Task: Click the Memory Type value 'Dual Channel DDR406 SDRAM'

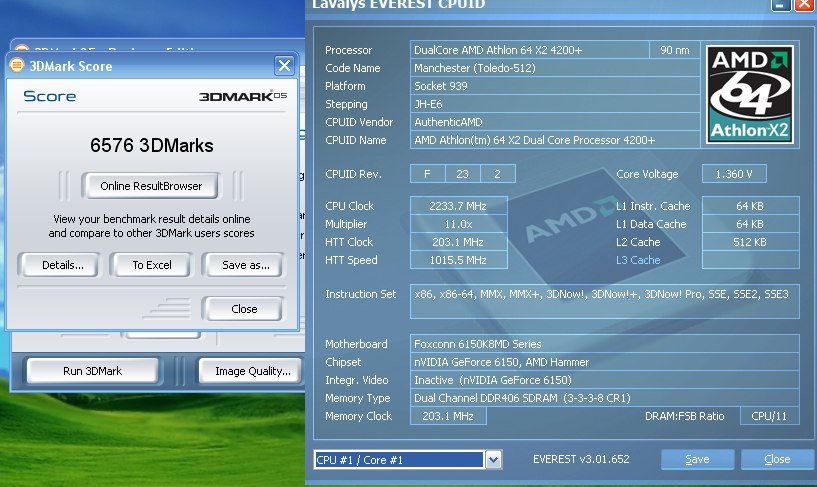Action: tap(604, 398)
